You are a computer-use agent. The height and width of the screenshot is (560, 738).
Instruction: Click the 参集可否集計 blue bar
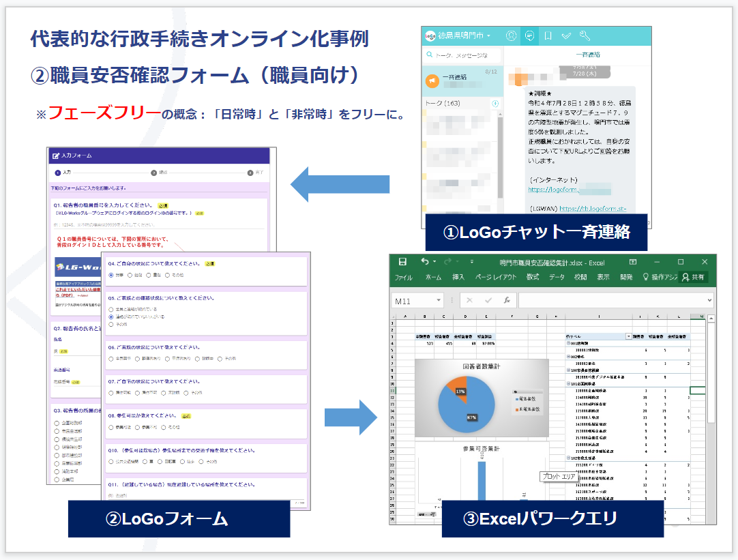coord(482,481)
